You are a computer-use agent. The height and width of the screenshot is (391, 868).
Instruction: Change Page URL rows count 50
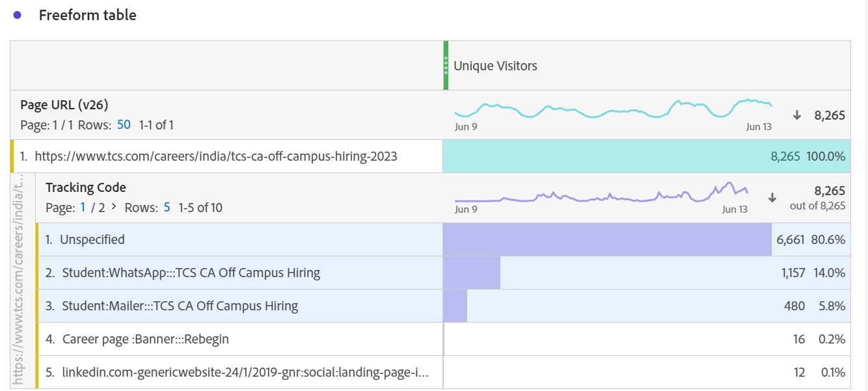click(x=124, y=124)
